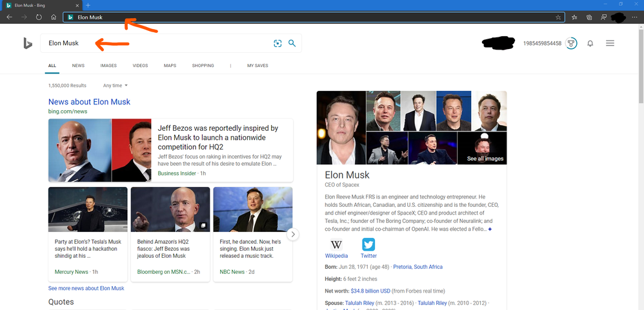Go back using the browser back arrow
The image size is (644, 310).
(x=10, y=17)
